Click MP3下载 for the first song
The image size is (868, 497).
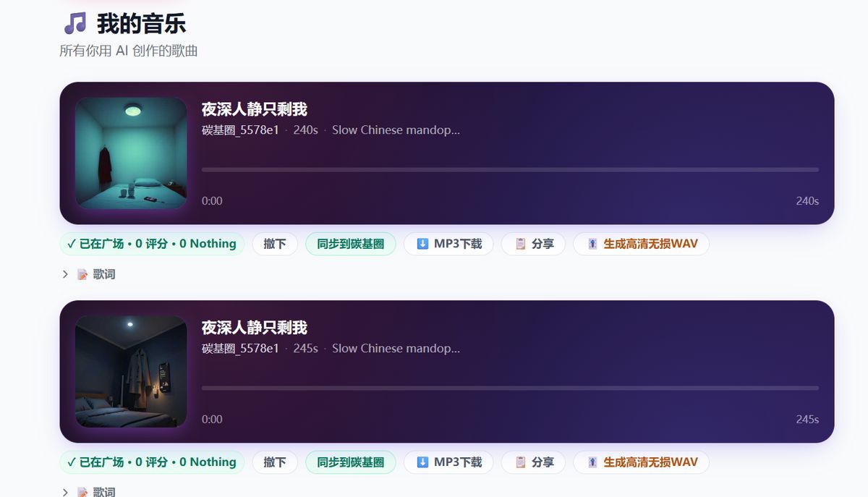click(x=448, y=244)
